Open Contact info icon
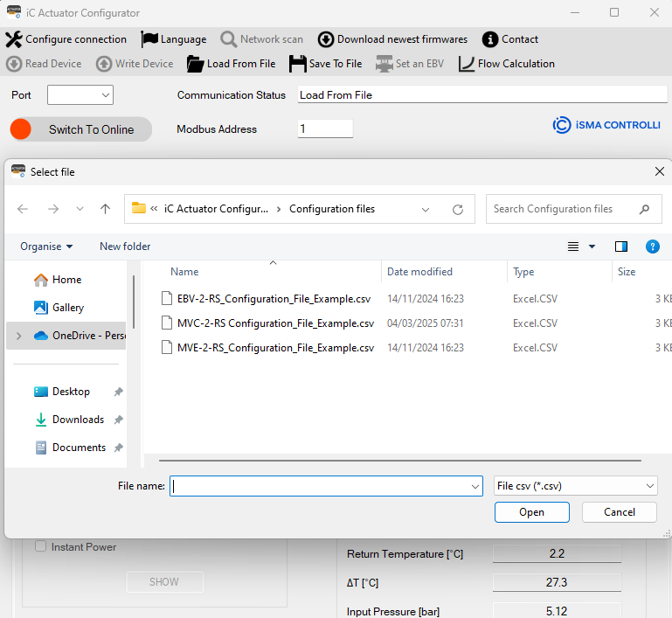672x618 pixels. pos(490,39)
